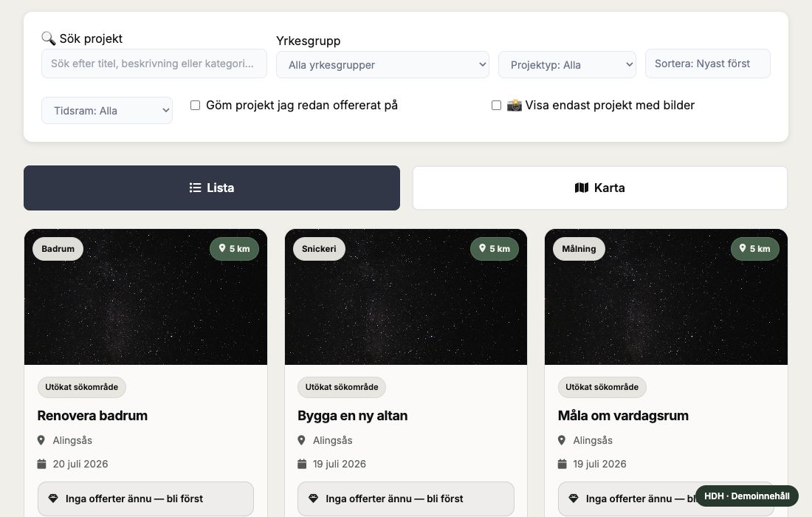Image resolution: width=812 pixels, height=517 pixels.
Task: Click the Badrum category badge
Action: [x=58, y=249]
